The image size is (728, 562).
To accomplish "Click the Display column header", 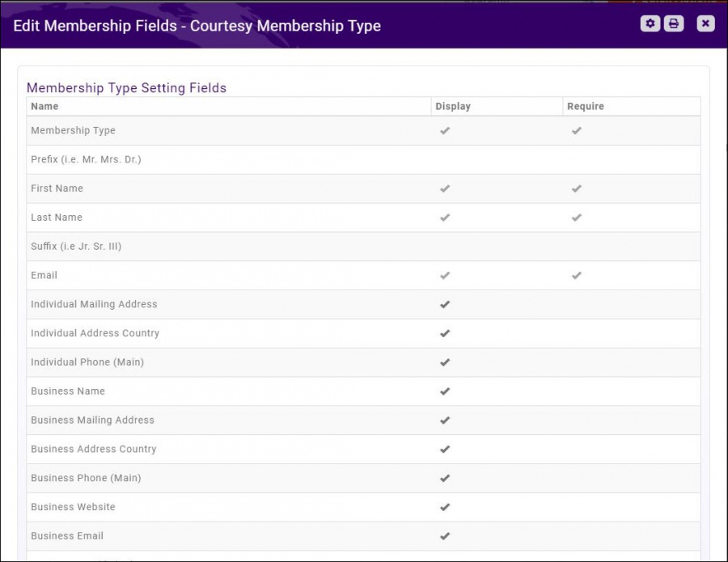I will (453, 106).
